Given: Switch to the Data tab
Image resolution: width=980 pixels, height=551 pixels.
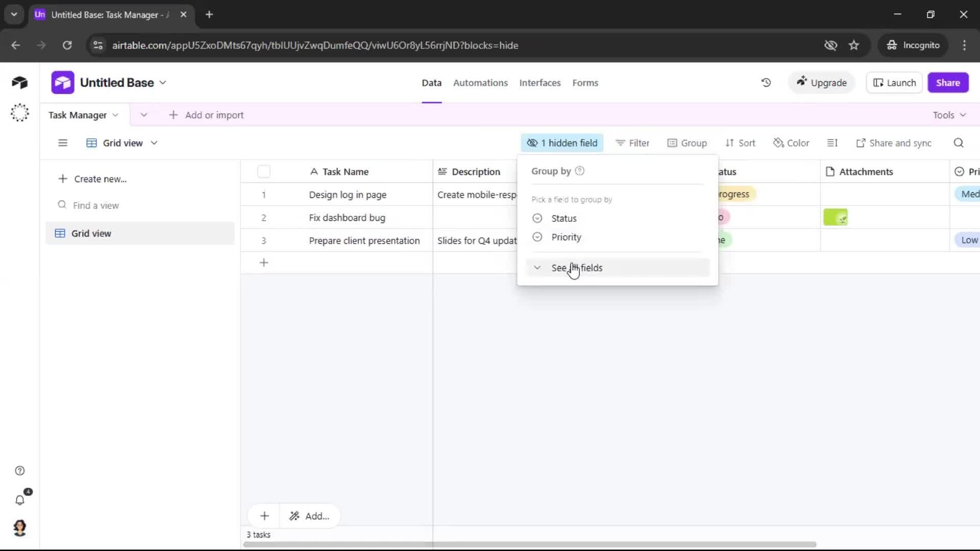Looking at the screenshot, I should pos(431,83).
